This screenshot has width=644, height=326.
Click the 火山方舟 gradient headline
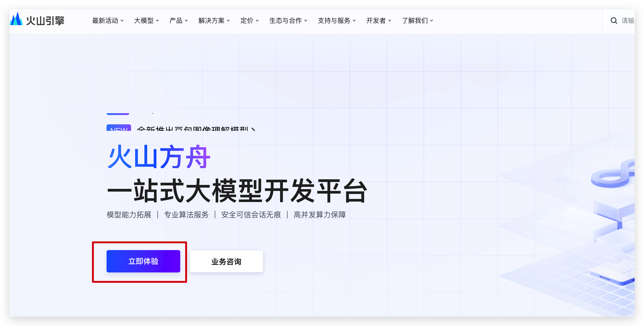point(159,157)
